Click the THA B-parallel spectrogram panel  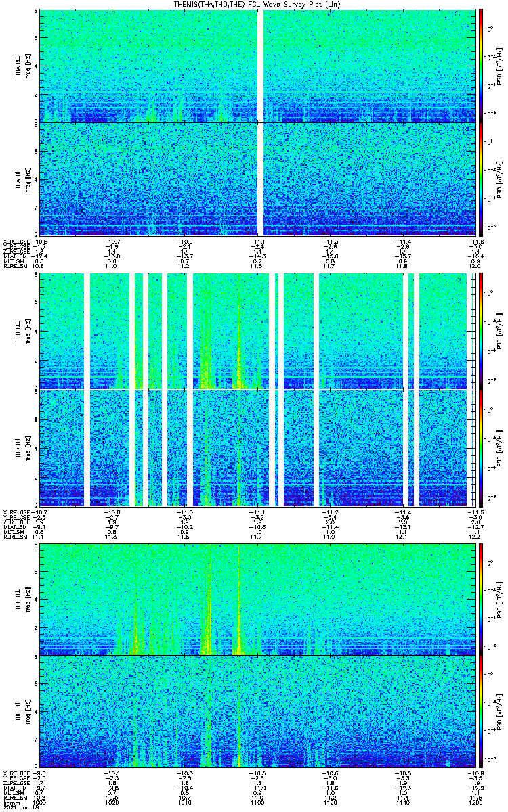(x=256, y=179)
